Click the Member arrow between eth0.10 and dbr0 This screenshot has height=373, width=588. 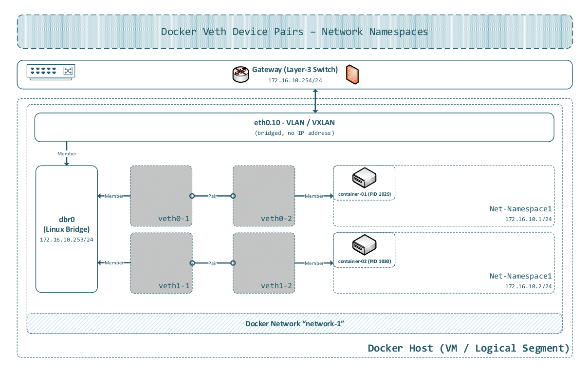(67, 153)
